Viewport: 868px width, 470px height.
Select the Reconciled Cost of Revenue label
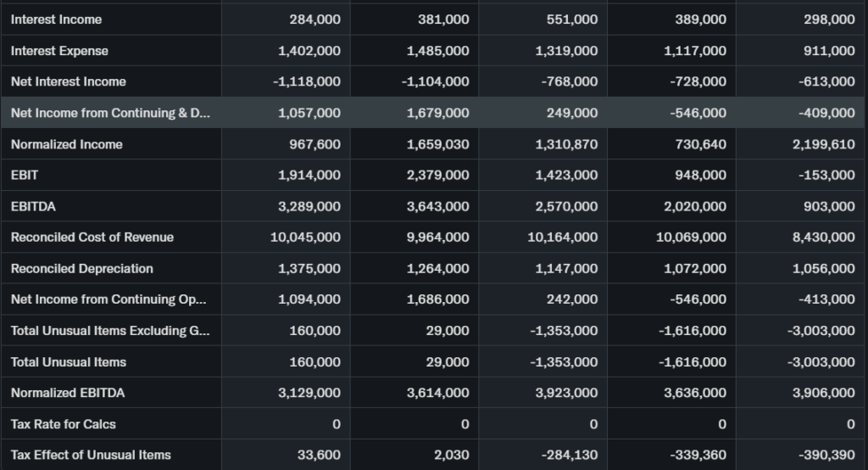(92, 238)
